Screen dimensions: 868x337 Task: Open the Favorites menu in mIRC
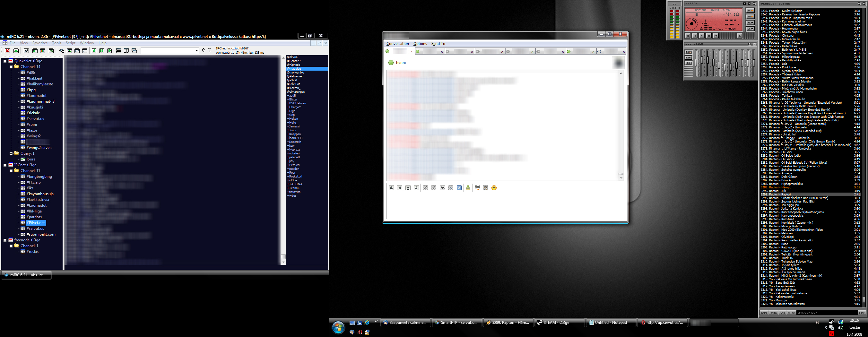[x=40, y=43]
